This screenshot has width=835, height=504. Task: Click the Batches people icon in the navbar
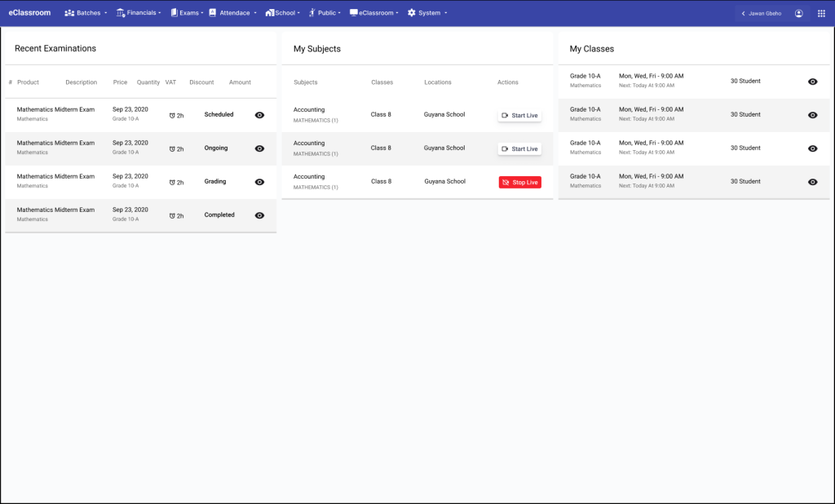(x=69, y=12)
